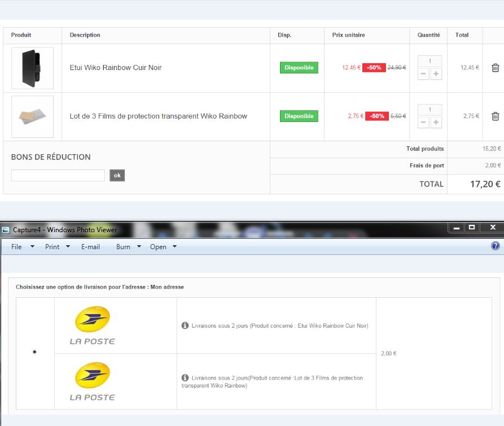Click Disponible badge for Etui Wiko Rainbow

(x=299, y=68)
